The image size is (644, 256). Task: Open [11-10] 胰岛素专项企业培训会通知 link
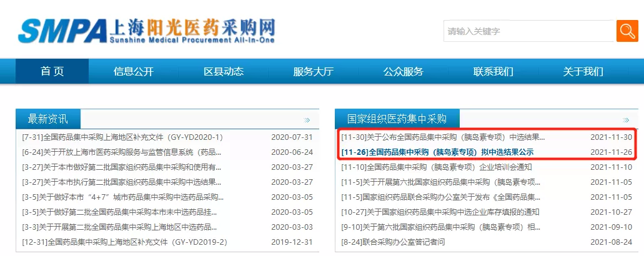(437, 167)
